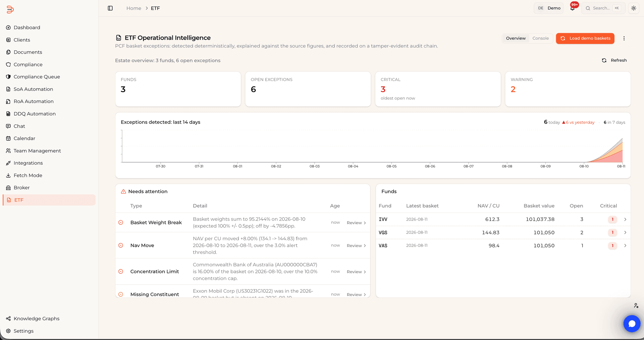Open the DE Demo workspace switcher

pyautogui.click(x=549, y=8)
